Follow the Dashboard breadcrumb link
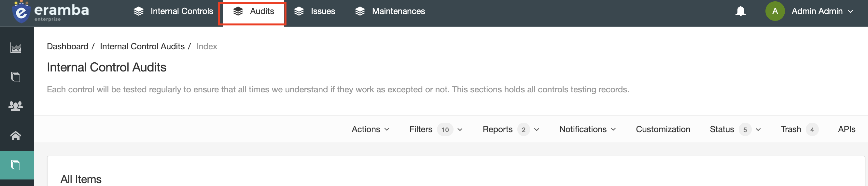 pyautogui.click(x=67, y=46)
